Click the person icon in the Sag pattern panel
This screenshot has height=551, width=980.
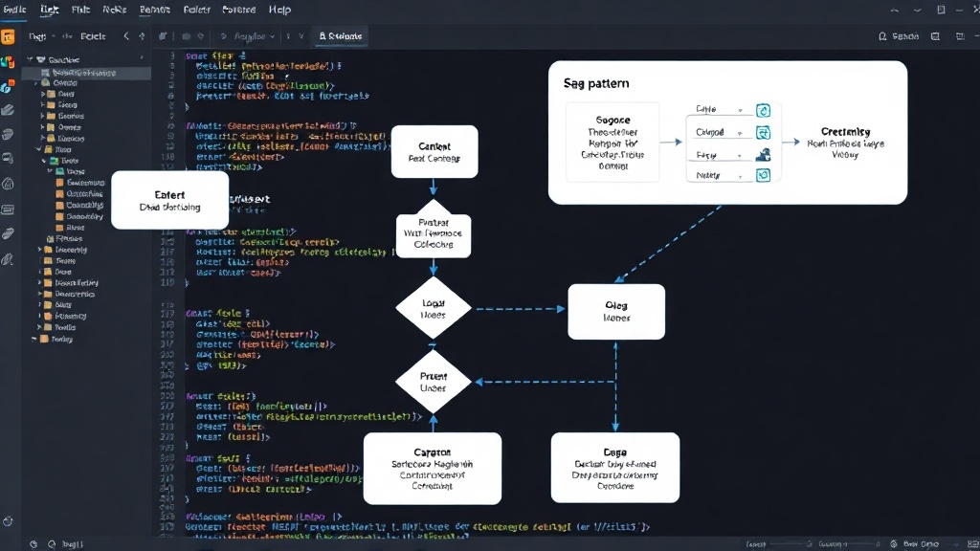point(763,155)
